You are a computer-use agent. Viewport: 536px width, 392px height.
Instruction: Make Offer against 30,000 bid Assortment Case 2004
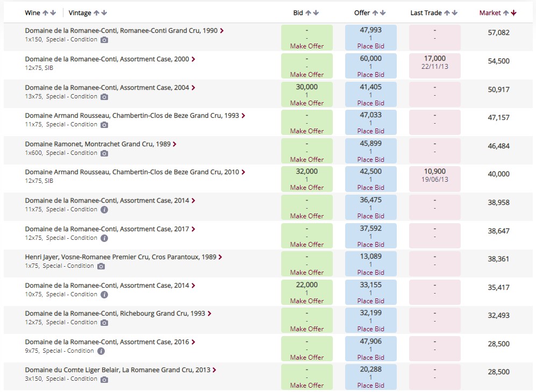point(306,103)
